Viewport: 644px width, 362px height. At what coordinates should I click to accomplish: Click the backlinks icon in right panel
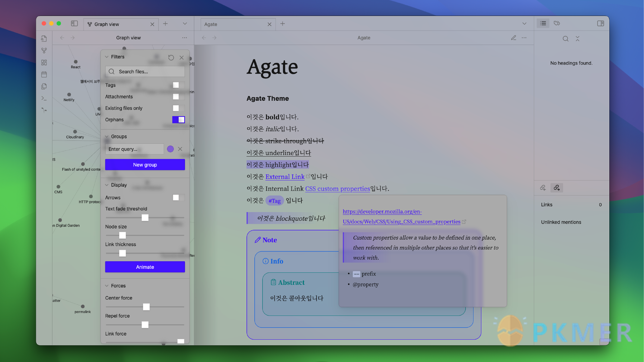click(x=543, y=187)
